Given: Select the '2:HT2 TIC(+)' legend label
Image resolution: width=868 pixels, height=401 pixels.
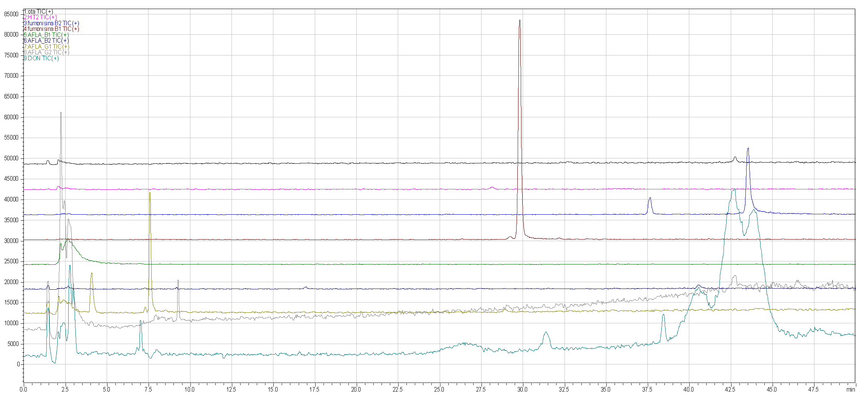Looking at the screenshot, I should (x=40, y=17).
